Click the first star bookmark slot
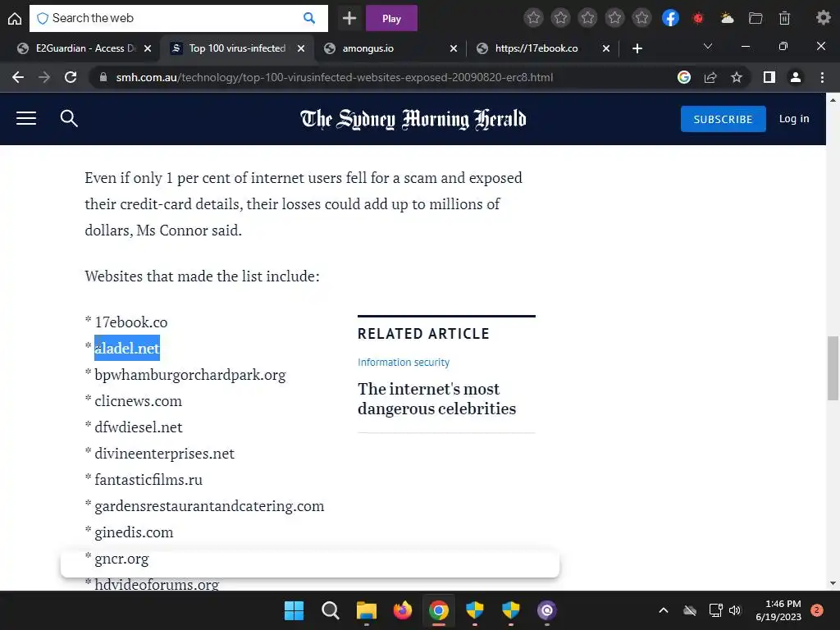 tap(533, 18)
